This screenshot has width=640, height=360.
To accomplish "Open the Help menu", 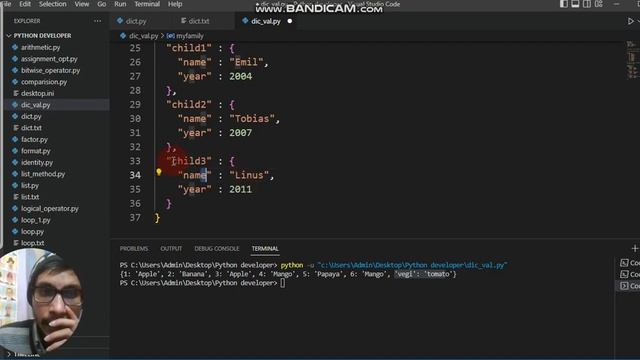I will [x=175, y=4].
